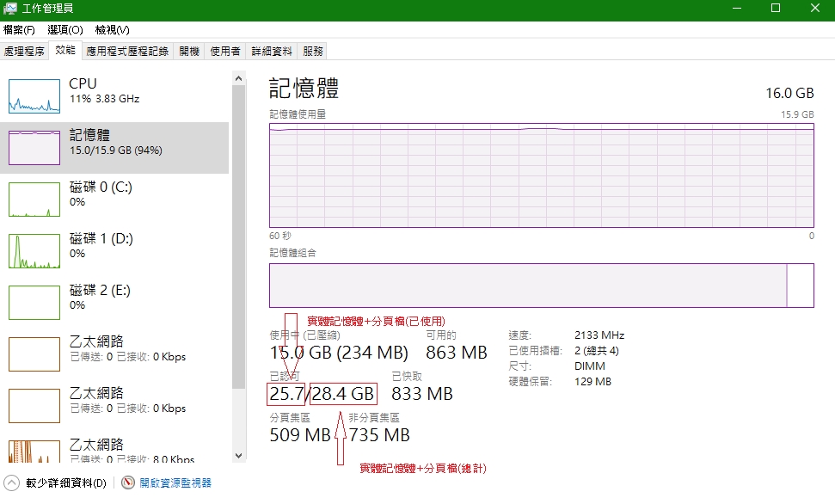Switch to the 應用程式歷程記錄 tab
The height and width of the screenshot is (504, 835).
(127, 52)
